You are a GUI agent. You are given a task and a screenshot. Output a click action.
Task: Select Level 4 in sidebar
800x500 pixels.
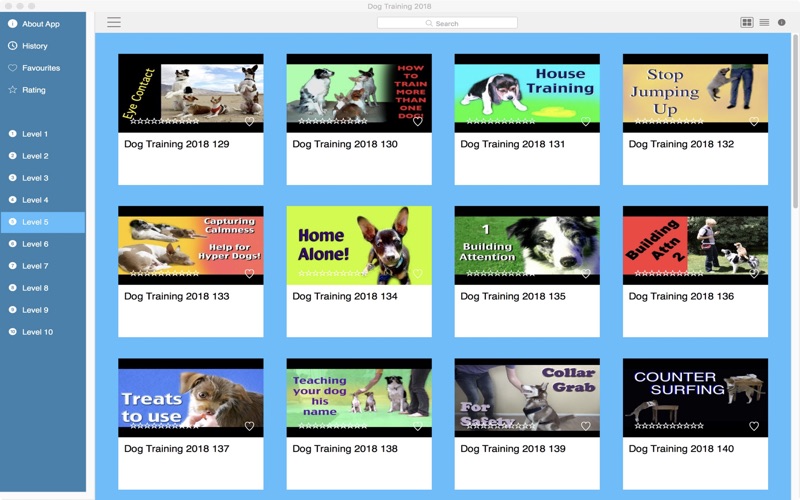[x=43, y=200]
